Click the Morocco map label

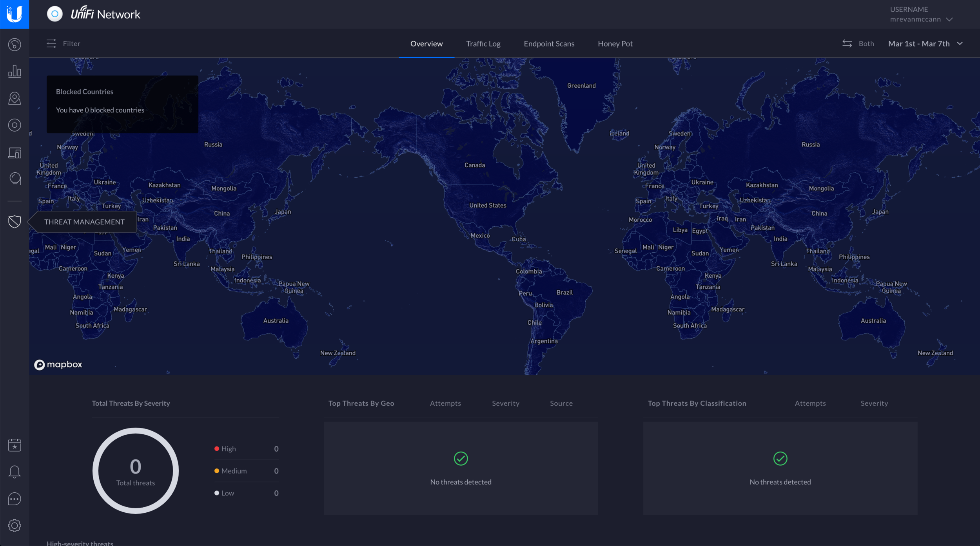click(x=640, y=220)
